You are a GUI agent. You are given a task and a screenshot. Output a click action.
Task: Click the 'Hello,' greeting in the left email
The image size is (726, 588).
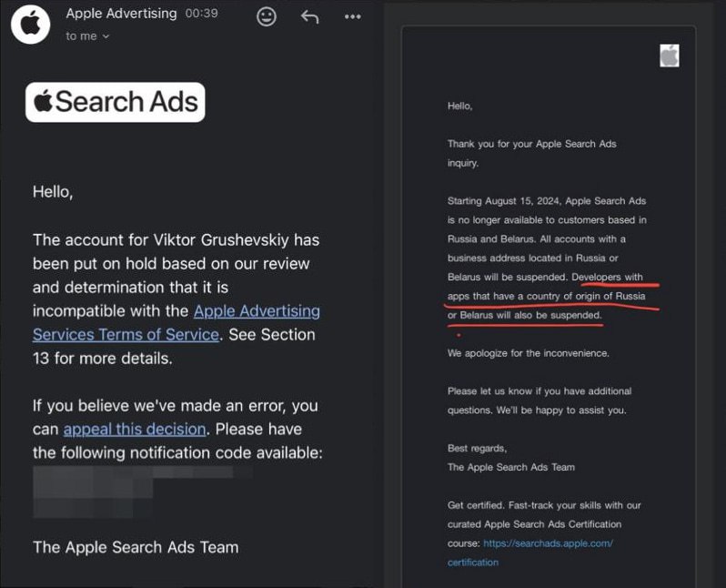(x=53, y=192)
